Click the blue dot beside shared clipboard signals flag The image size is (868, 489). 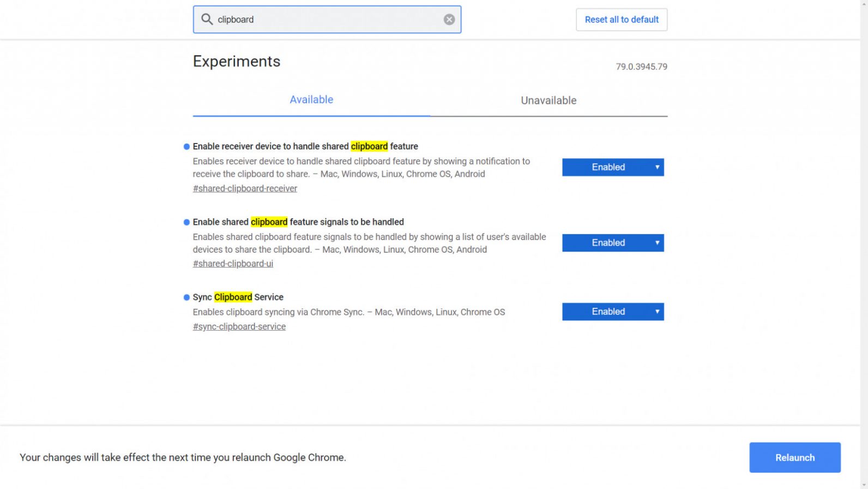(x=185, y=222)
